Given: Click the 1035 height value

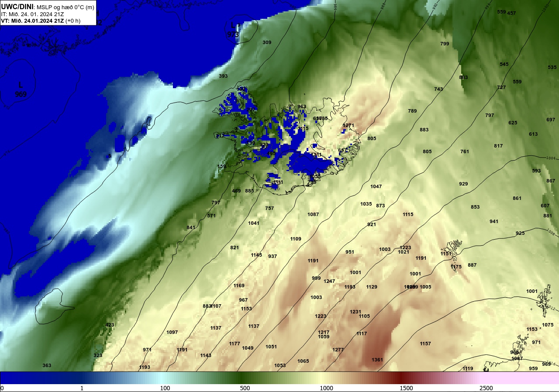Looking at the screenshot, I should (366, 204).
